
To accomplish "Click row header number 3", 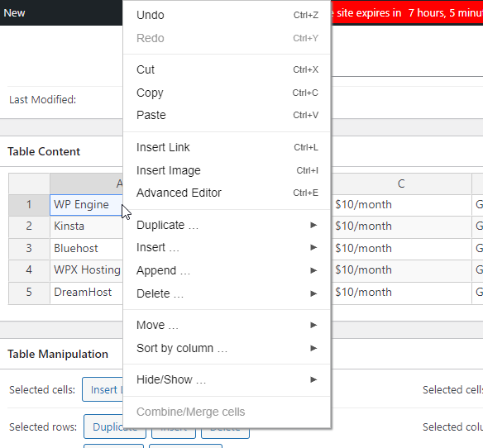I will point(29,248).
